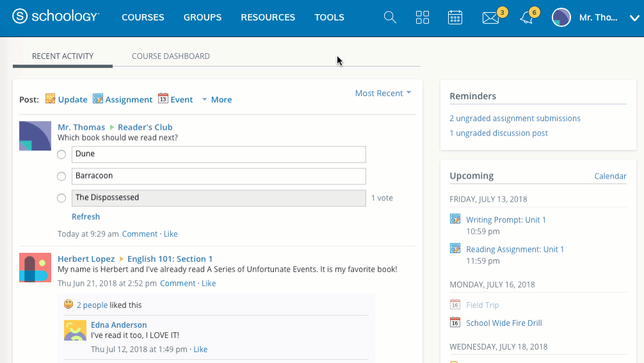Open the Courses menu
Viewport: 644px width, 363px height.
tap(143, 18)
